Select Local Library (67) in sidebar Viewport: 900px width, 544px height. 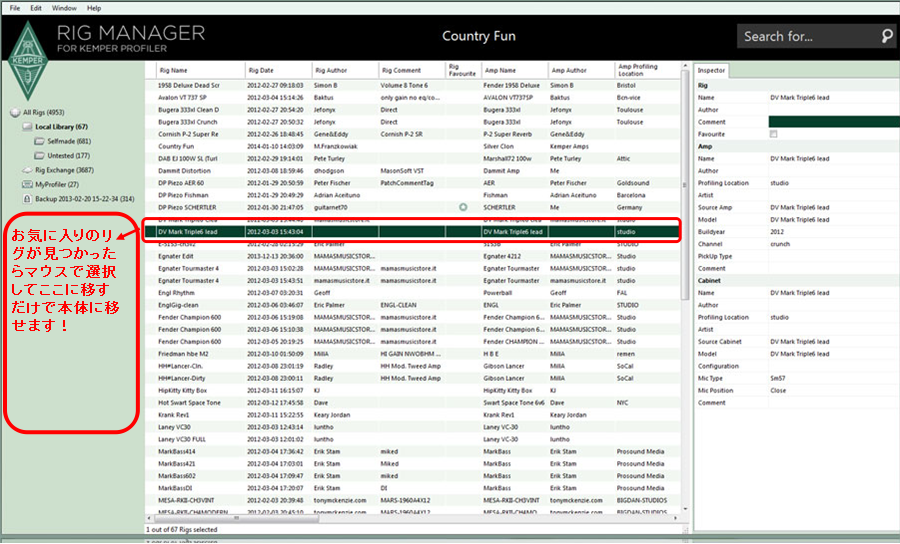(x=61, y=127)
